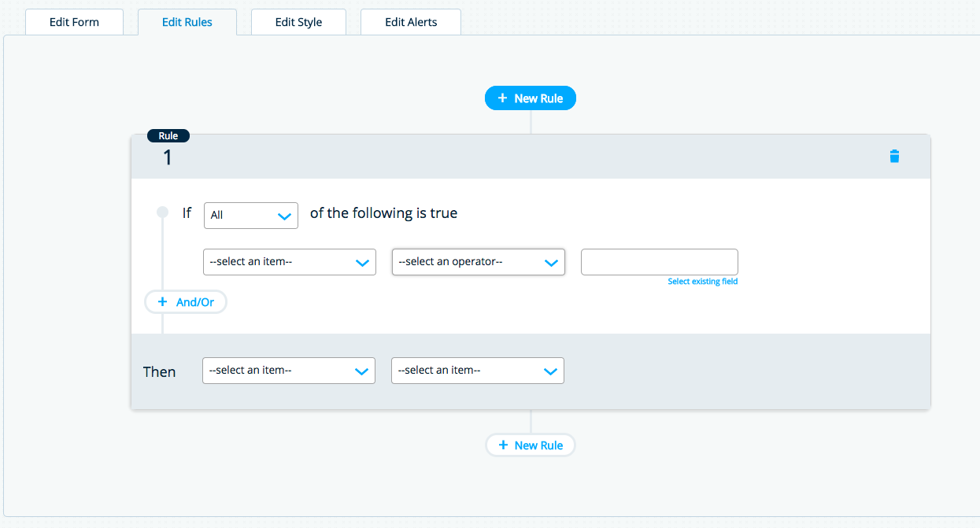
Task: Open the second Then select an item dropdown
Action: point(477,371)
